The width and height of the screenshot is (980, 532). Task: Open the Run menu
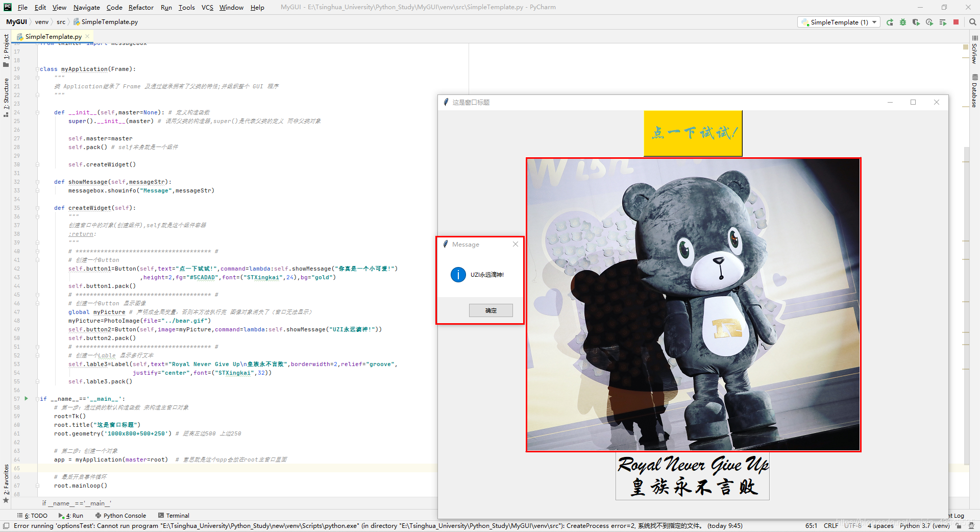coord(166,7)
